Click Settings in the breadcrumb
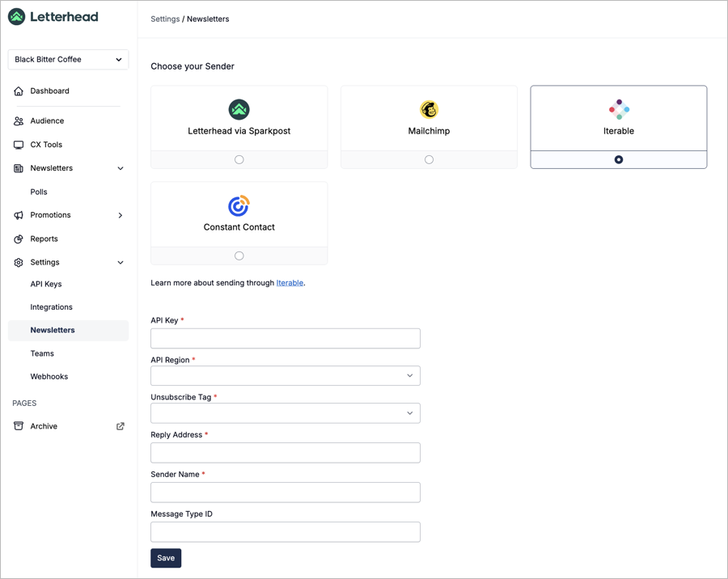This screenshot has height=579, width=728. click(x=165, y=19)
